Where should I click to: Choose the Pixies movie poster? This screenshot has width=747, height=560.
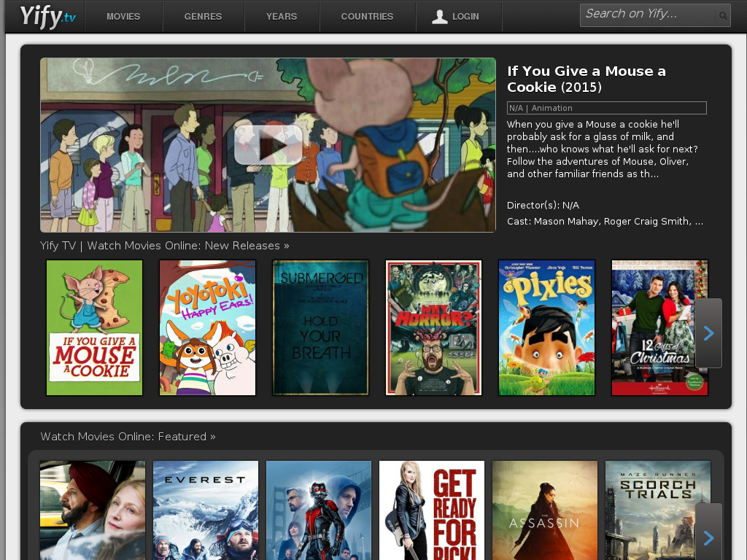(546, 327)
